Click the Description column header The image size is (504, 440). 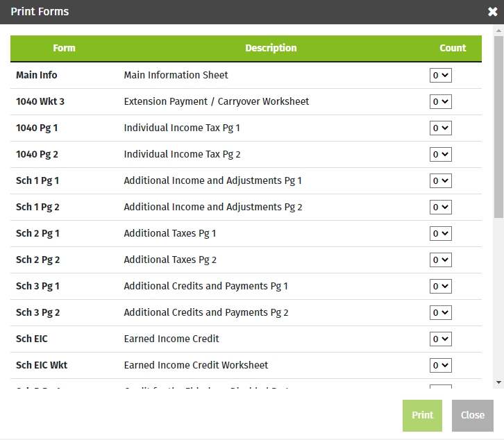271,48
